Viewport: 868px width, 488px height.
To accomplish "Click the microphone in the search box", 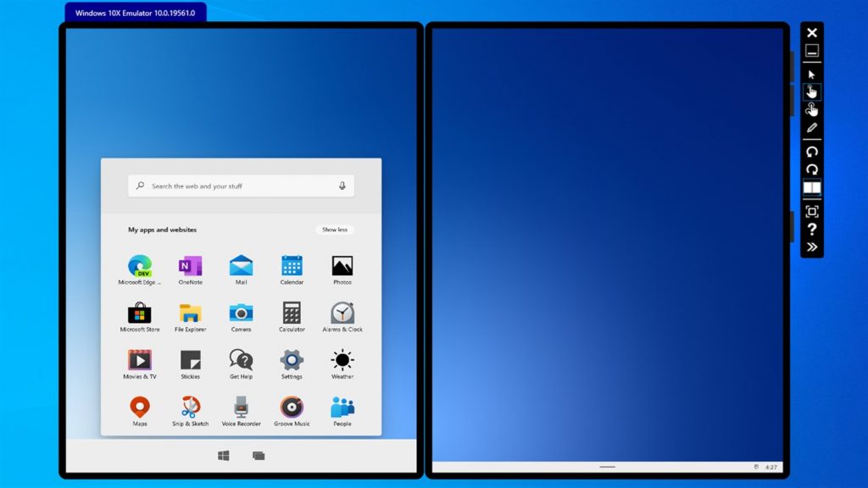I will (342, 186).
